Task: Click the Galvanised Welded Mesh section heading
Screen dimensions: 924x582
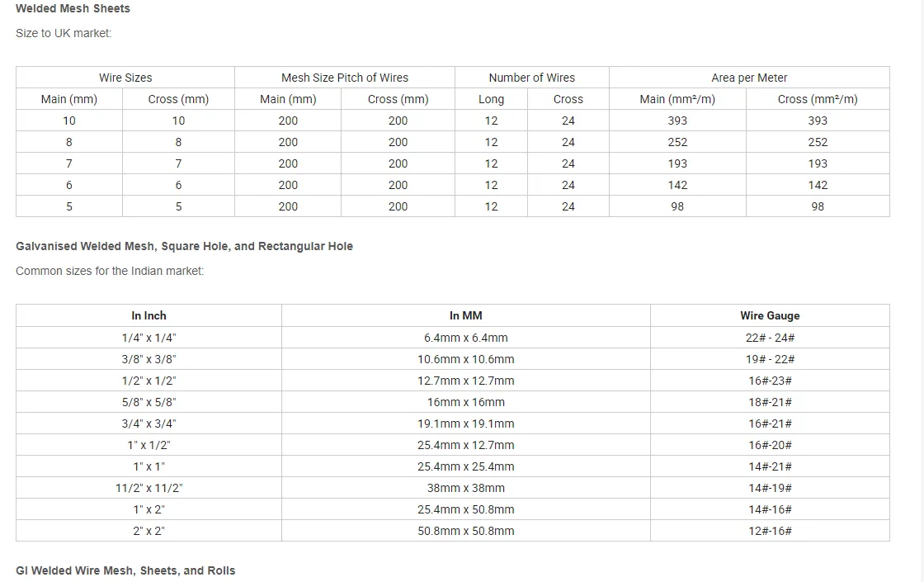Action: (184, 246)
